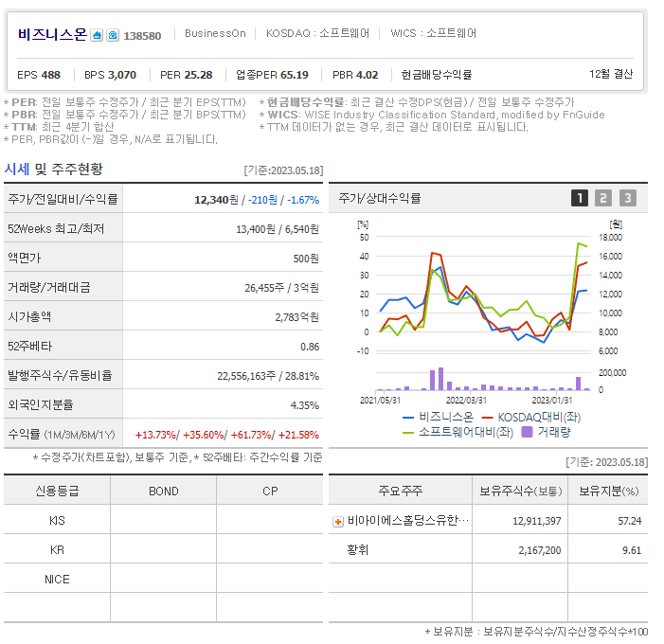Click the 주가/상대수익률 chart title
This screenshot has width=664, height=644.
(380, 198)
